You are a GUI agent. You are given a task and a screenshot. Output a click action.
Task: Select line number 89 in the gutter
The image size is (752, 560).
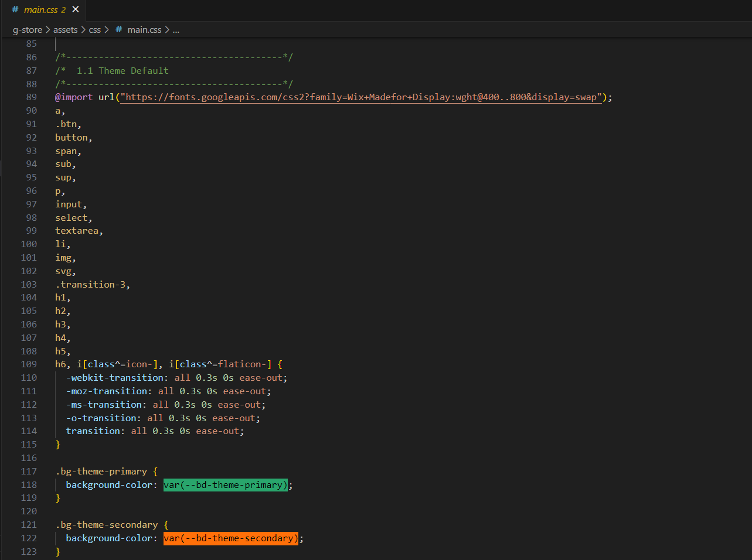(x=32, y=97)
